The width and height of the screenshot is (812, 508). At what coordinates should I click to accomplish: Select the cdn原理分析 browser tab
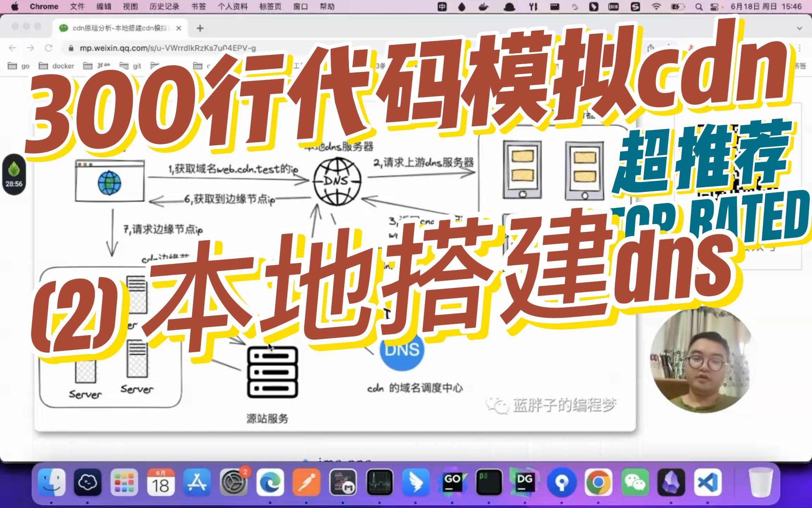[119, 28]
